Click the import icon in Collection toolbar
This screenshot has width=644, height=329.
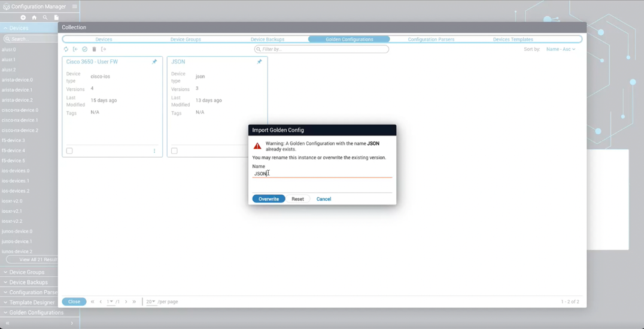75,49
